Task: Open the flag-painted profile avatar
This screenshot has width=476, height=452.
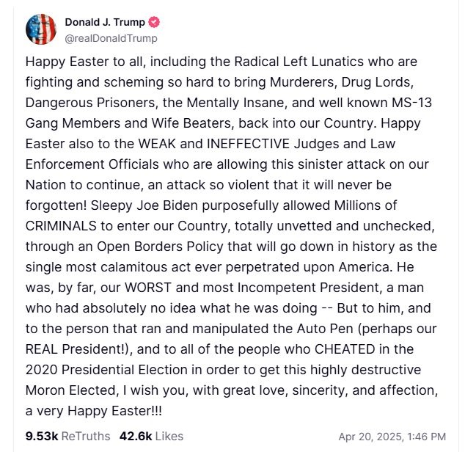Action: (41, 29)
